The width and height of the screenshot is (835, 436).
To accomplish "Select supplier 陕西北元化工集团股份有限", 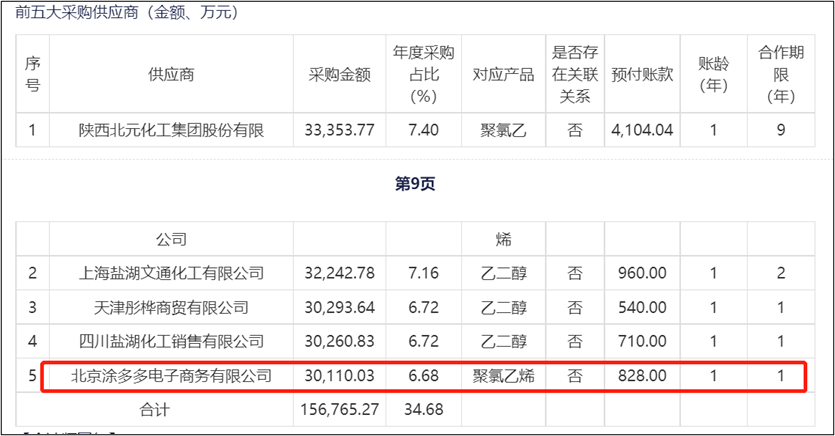I will click(x=171, y=130).
